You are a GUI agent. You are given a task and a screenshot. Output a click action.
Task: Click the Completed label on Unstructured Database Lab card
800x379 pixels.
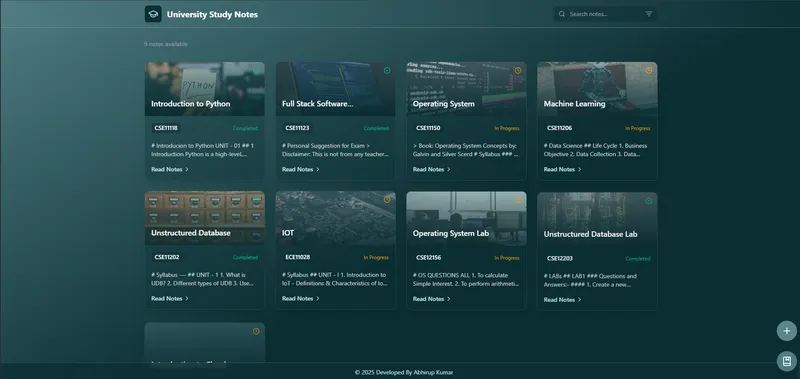point(638,259)
